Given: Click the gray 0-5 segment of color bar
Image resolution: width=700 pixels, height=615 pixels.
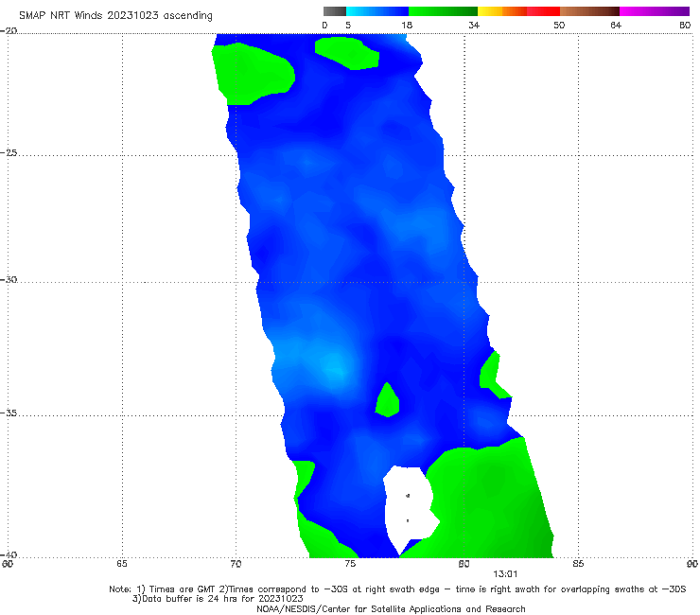Looking at the screenshot, I should pos(335,11).
